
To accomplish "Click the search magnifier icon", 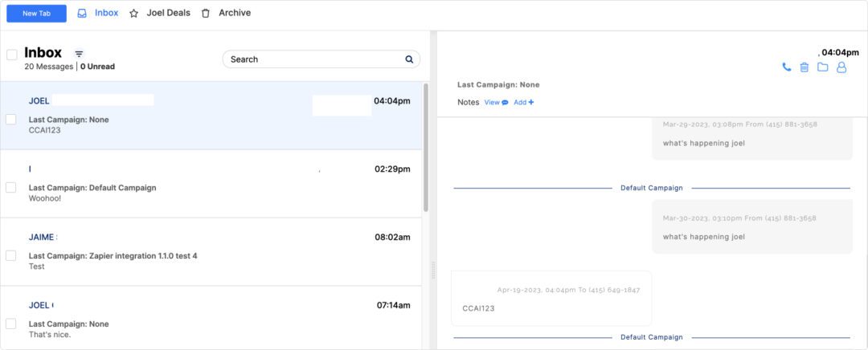I will pos(409,59).
